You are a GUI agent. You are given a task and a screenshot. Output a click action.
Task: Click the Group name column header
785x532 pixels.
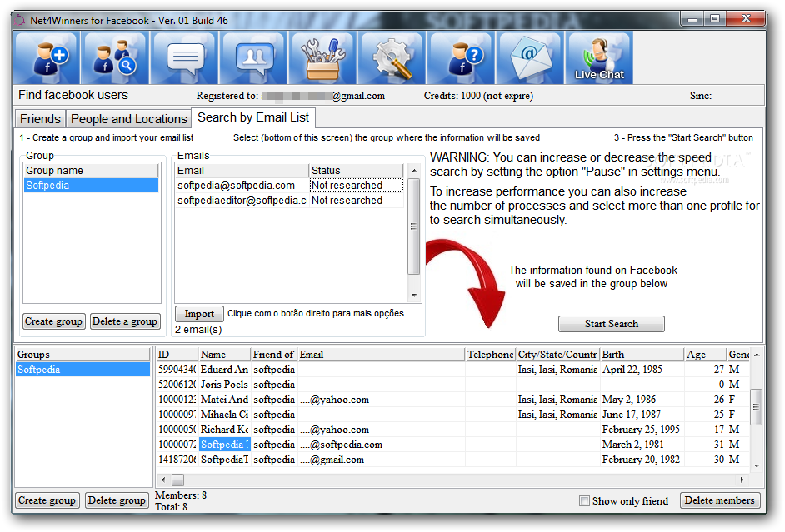pos(91,171)
